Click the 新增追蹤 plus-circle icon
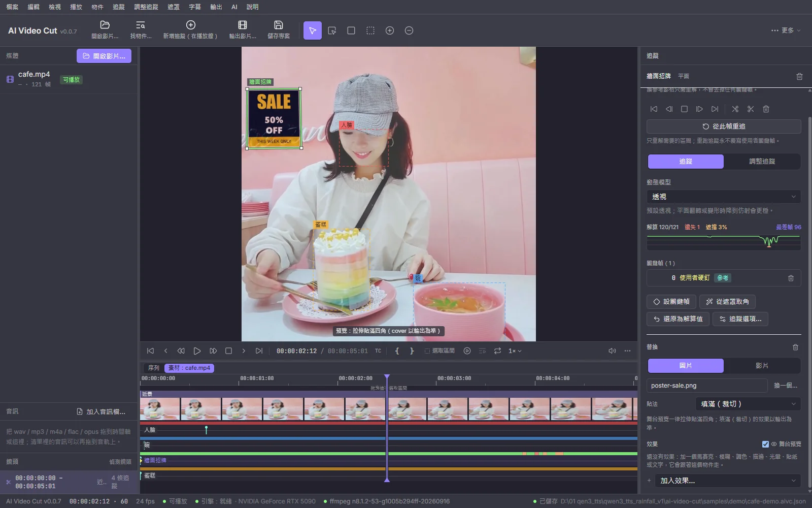The height and width of the screenshot is (508, 812). [x=191, y=25]
